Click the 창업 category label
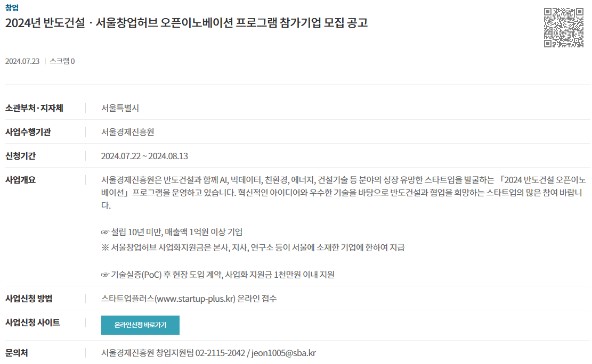 [12, 7]
